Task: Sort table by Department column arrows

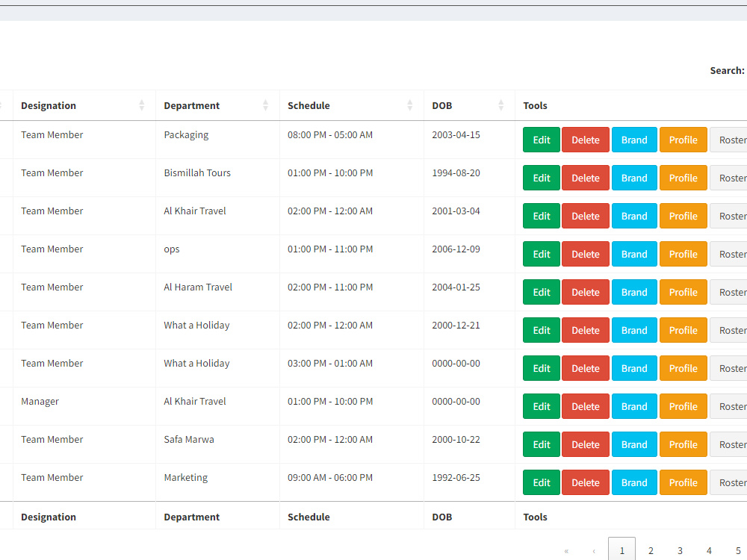Action: pos(265,105)
